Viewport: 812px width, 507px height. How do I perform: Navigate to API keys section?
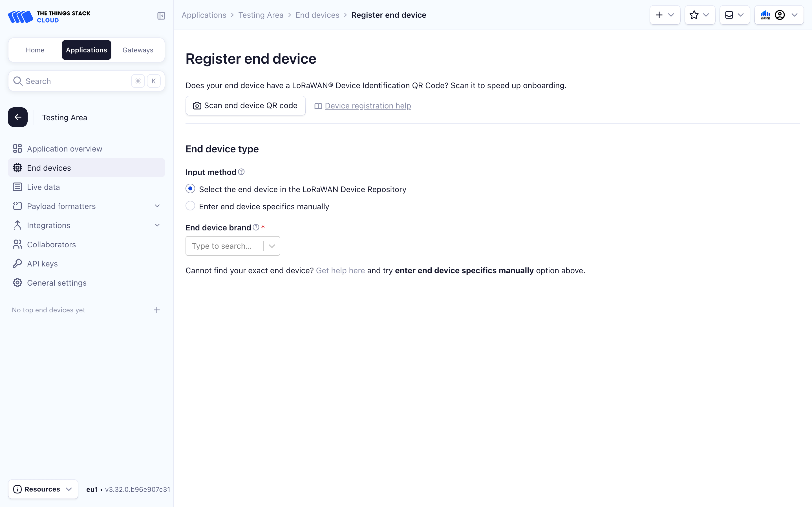(42, 263)
